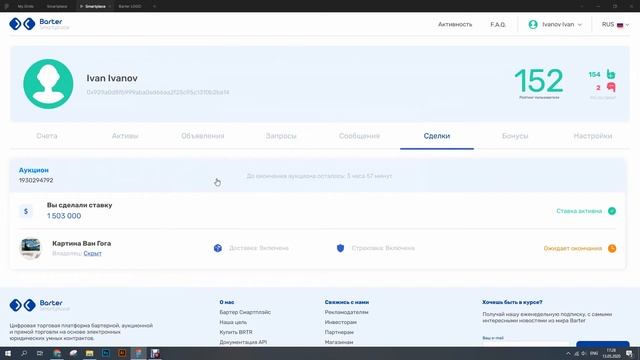The image size is (640, 360).
Task: Switch to the Настройки tab
Action: pyautogui.click(x=593, y=136)
